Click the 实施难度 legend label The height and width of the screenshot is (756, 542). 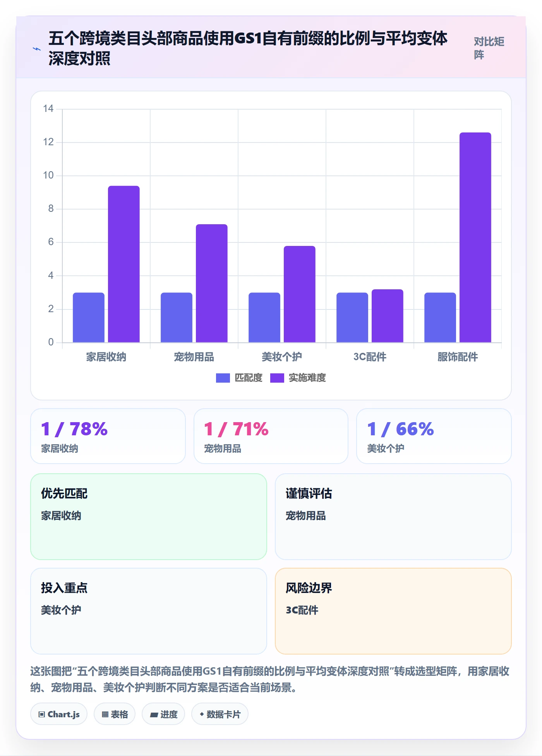click(x=307, y=378)
